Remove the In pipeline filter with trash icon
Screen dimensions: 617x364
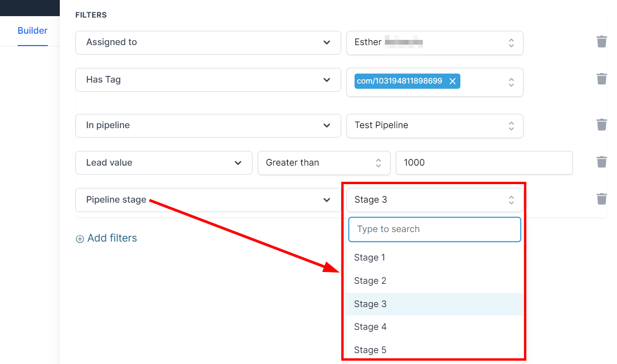[x=601, y=125]
